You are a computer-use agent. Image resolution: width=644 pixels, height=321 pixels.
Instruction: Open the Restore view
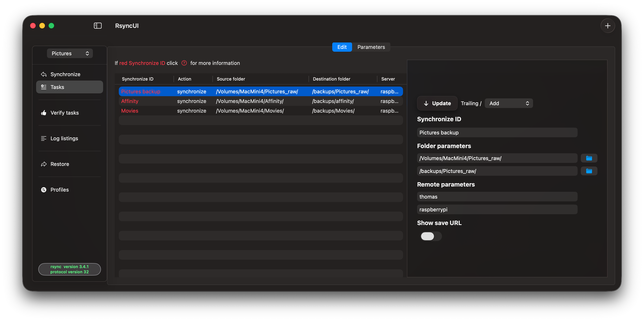pos(60,164)
